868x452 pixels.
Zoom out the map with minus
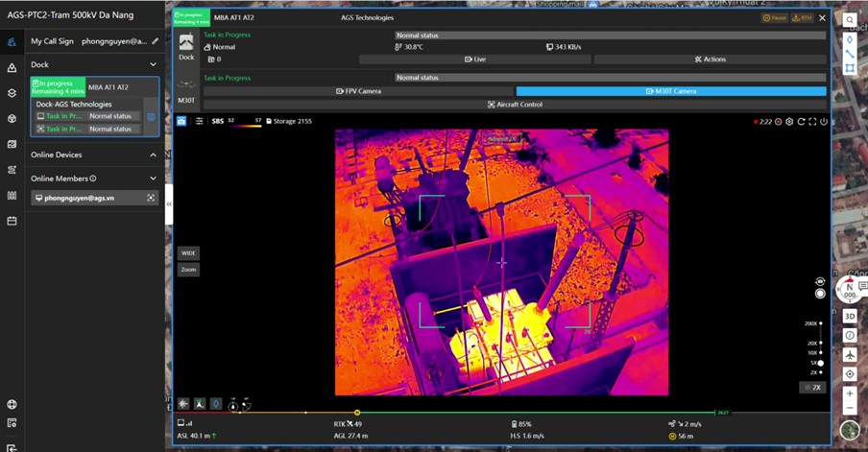tap(850, 408)
